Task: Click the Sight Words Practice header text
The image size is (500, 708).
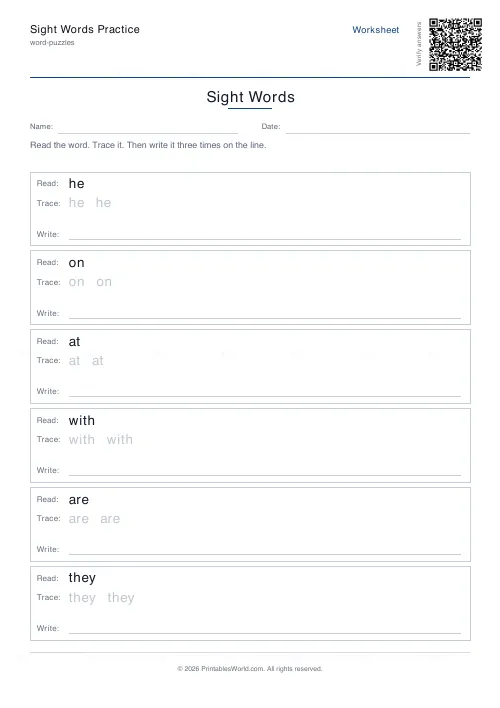Action: click(x=85, y=29)
